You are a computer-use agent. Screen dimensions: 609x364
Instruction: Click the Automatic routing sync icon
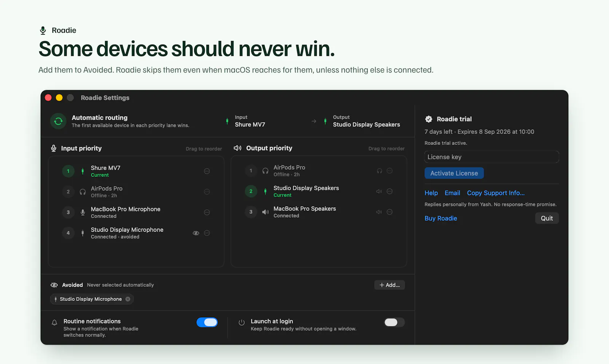tap(58, 121)
